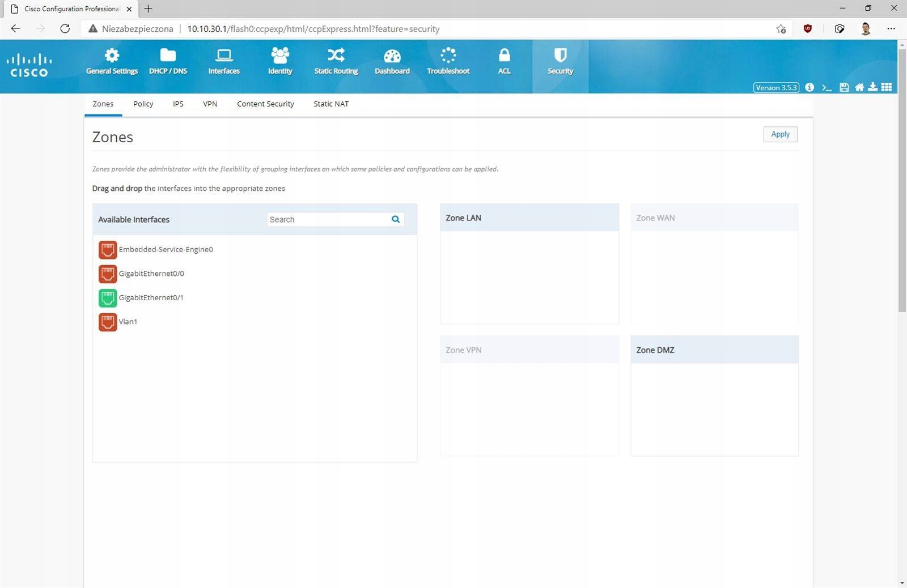This screenshot has height=588, width=907.
Task: Click the info icon beside version
Action: pyautogui.click(x=809, y=87)
